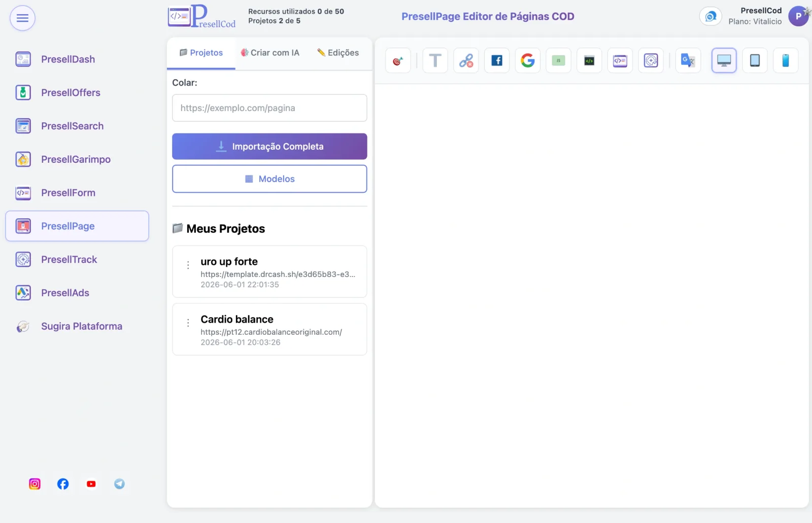This screenshot has height=523, width=812.
Task: Navigate to PresellForm
Action: pos(77,193)
